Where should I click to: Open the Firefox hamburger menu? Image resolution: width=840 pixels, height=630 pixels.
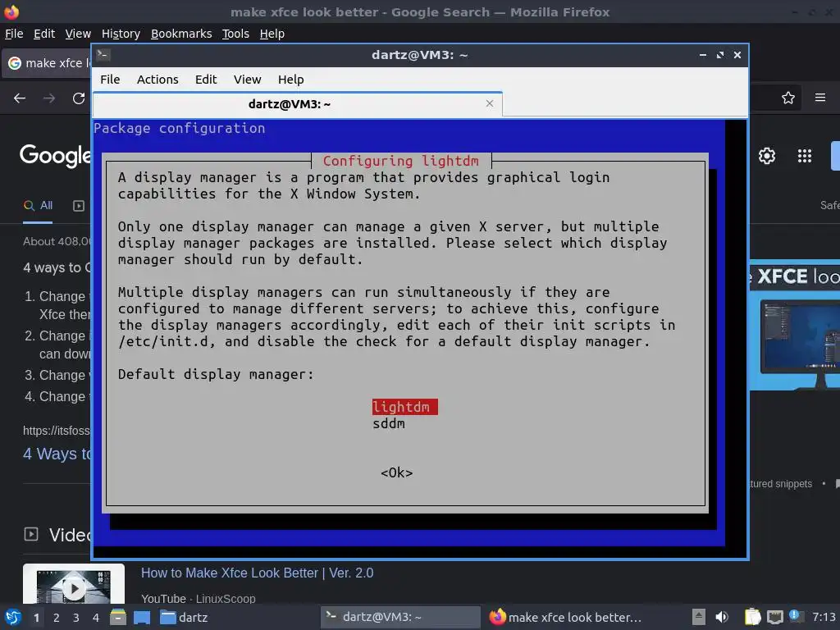pos(820,98)
